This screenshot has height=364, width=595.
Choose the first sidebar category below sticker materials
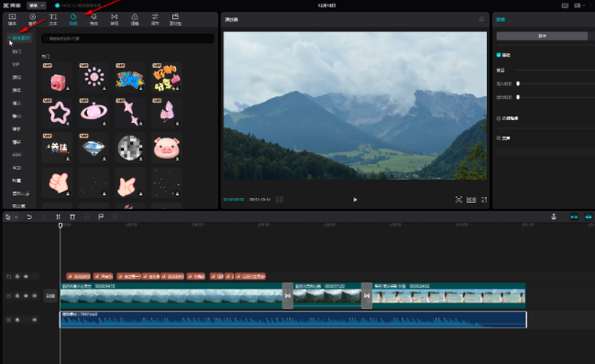[17, 51]
